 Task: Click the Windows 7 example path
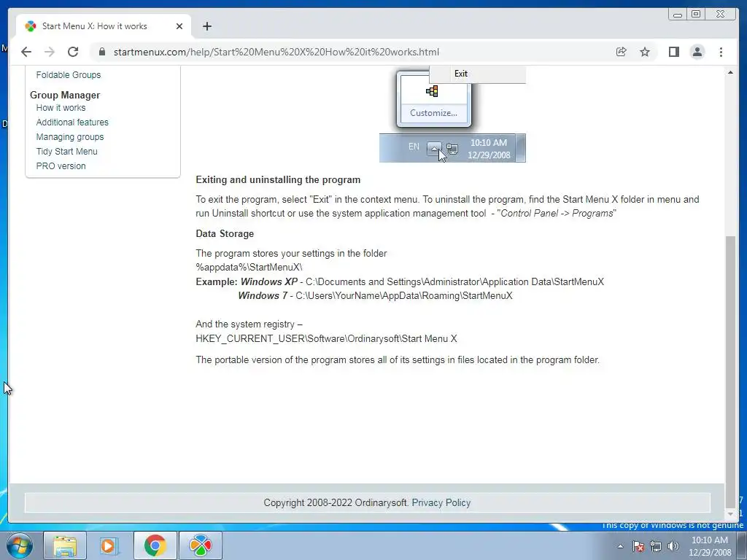(404, 296)
